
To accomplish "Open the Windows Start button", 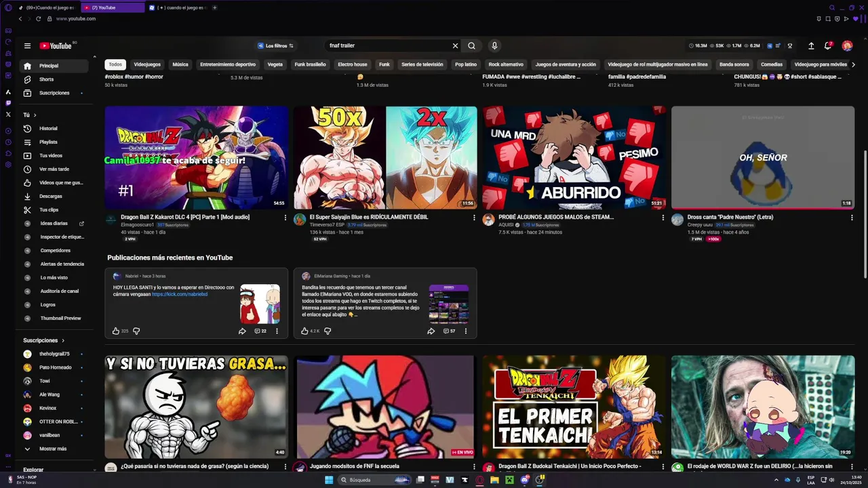I will pos(329,480).
